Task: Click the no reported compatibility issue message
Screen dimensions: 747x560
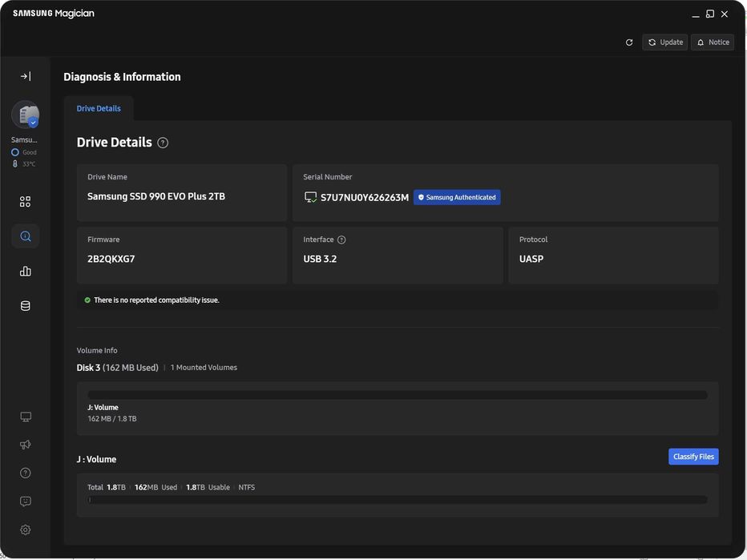Action: [x=156, y=300]
